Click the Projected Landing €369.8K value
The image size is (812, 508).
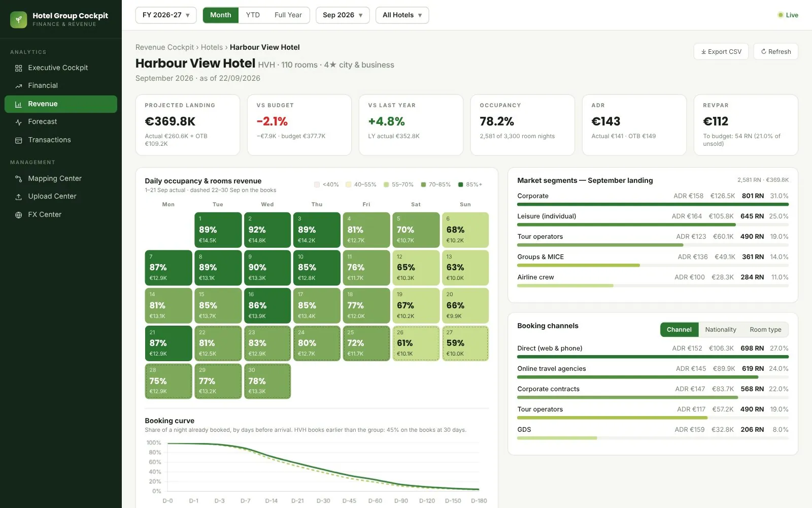[x=170, y=121]
